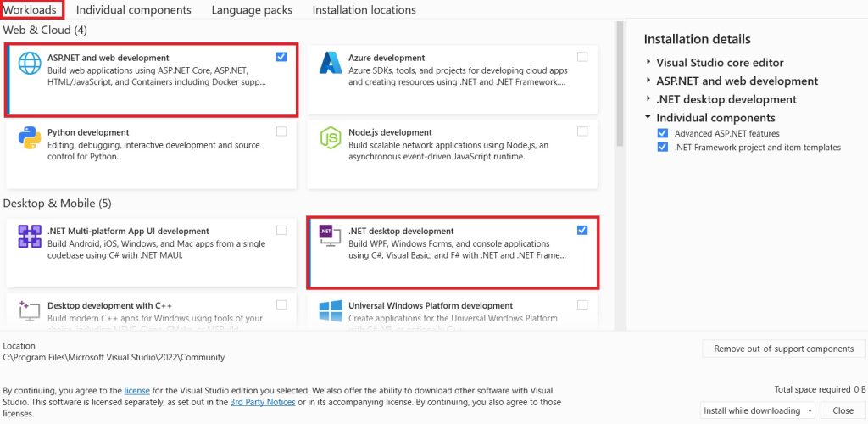Click the workloads list vertical scrollbar
Image resolution: width=868 pixels, height=424 pixels.
click(x=620, y=83)
